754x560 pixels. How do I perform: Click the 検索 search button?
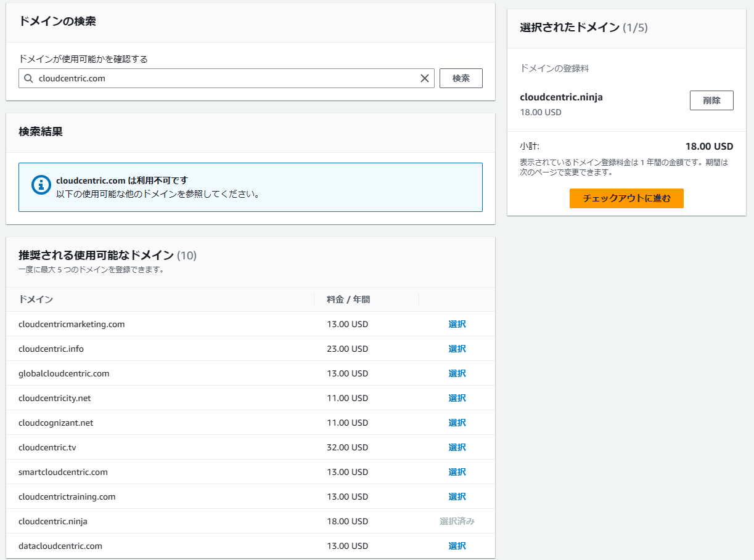(x=461, y=78)
